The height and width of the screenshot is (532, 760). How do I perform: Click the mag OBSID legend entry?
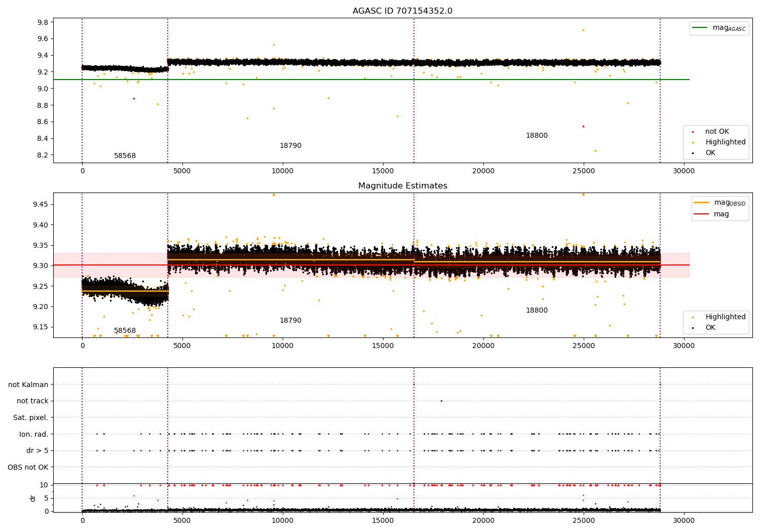(x=720, y=203)
